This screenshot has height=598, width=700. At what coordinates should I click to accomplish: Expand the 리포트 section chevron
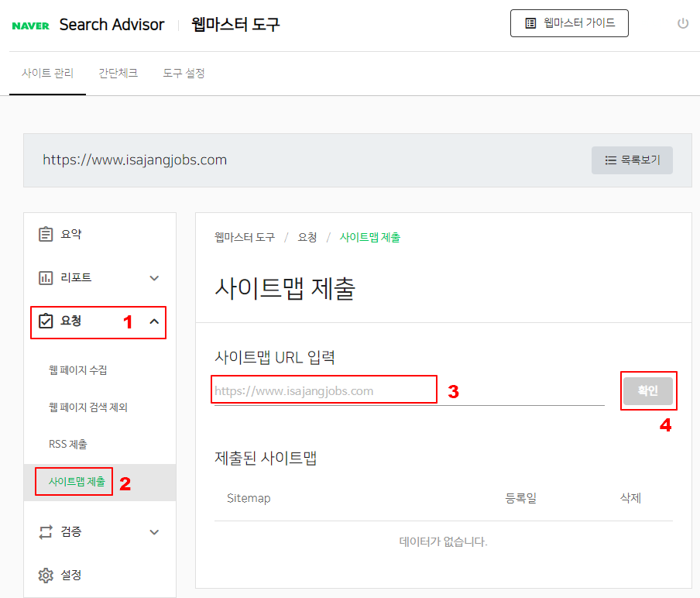pos(154,278)
